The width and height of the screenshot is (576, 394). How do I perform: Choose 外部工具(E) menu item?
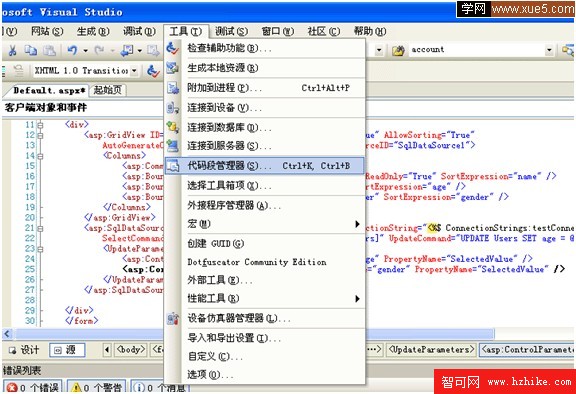[x=264, y=280]
